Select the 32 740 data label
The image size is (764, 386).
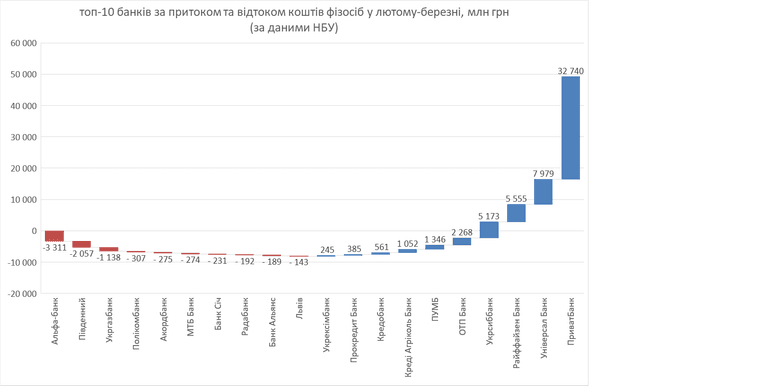[571, 71]
